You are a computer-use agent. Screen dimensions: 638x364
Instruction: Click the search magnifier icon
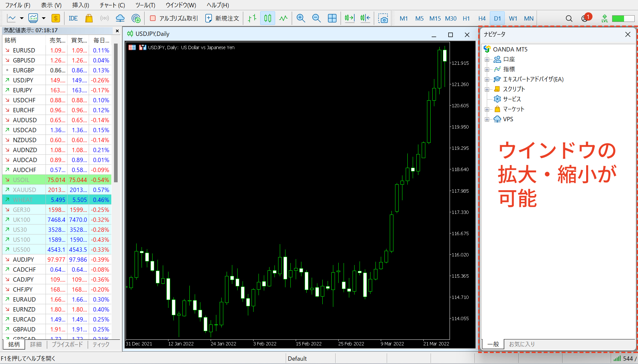[x=569, y=19]
